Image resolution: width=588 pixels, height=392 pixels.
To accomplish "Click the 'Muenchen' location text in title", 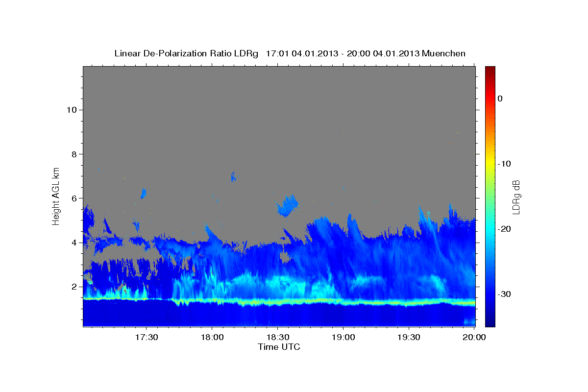I will coord(444,53).
